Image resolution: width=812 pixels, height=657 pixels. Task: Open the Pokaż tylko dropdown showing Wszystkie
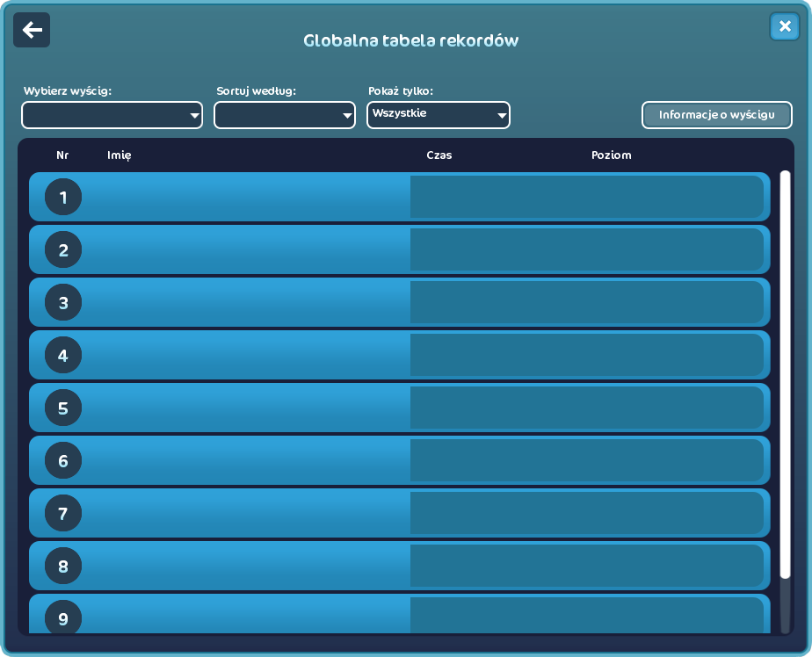[439, 115]
